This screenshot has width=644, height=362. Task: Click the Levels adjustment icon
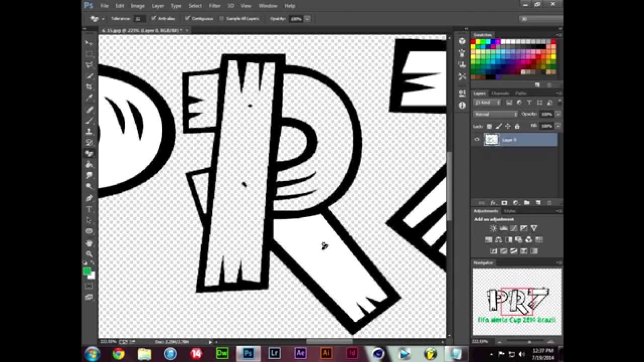pos(504,229)
